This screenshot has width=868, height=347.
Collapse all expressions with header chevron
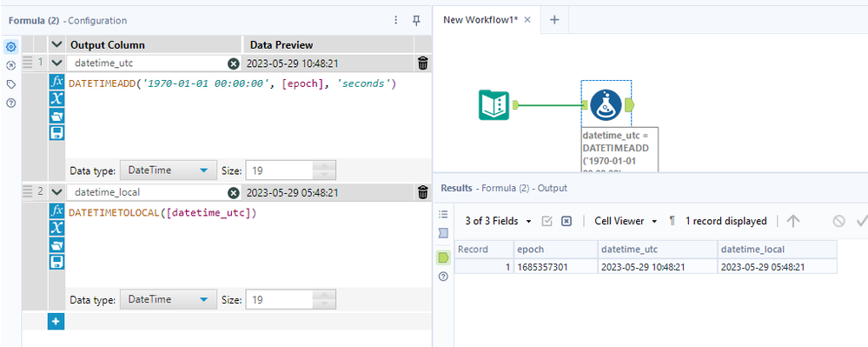click(56, 45)
